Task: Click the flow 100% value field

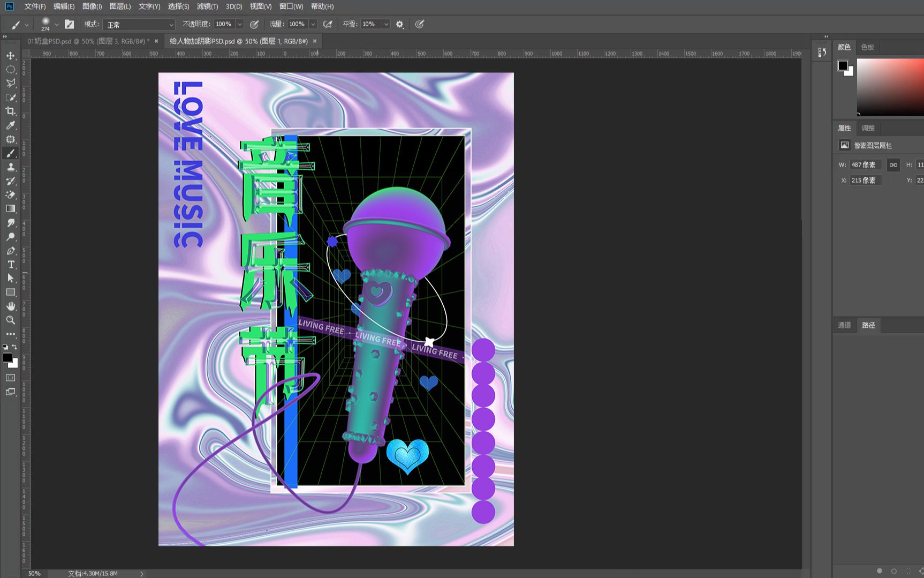Action: 298,24
